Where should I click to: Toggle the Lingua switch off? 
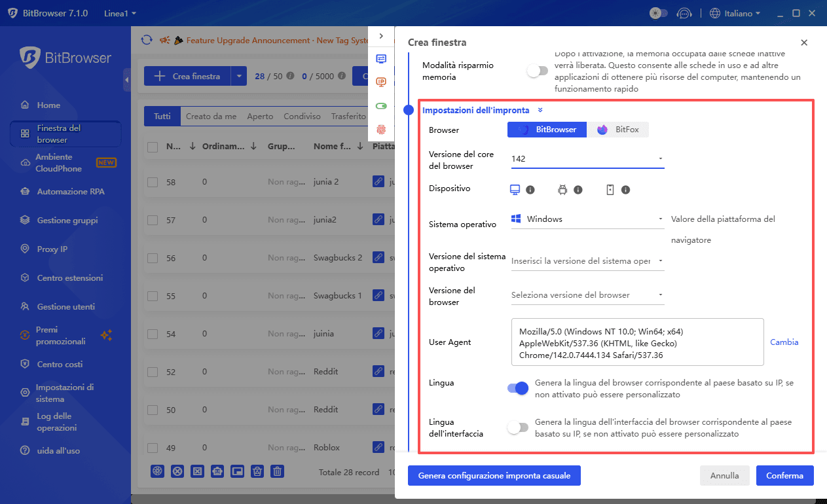click(518, 388)
